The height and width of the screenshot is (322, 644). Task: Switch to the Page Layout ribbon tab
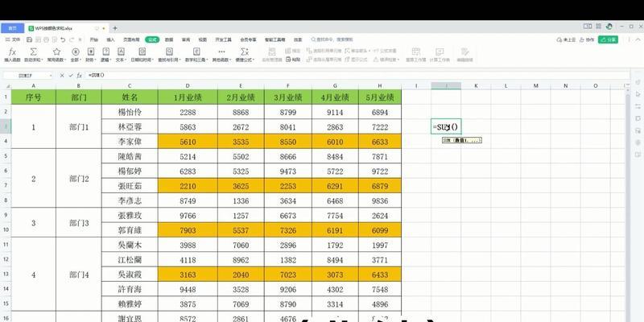[130, 39]
